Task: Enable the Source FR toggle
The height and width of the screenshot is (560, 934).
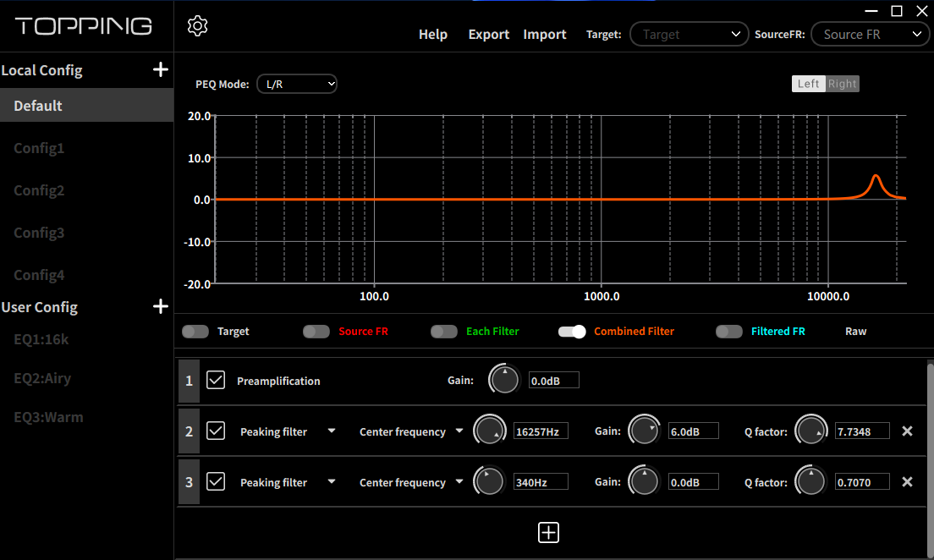Action: tap(316, 332)
